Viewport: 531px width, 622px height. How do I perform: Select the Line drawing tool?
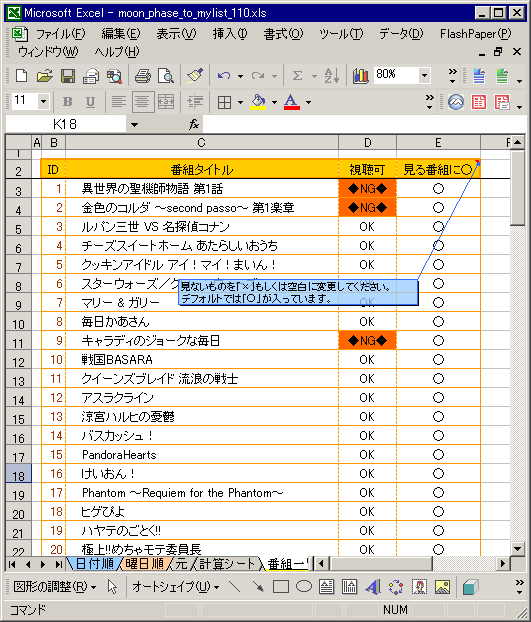[235, 586]
